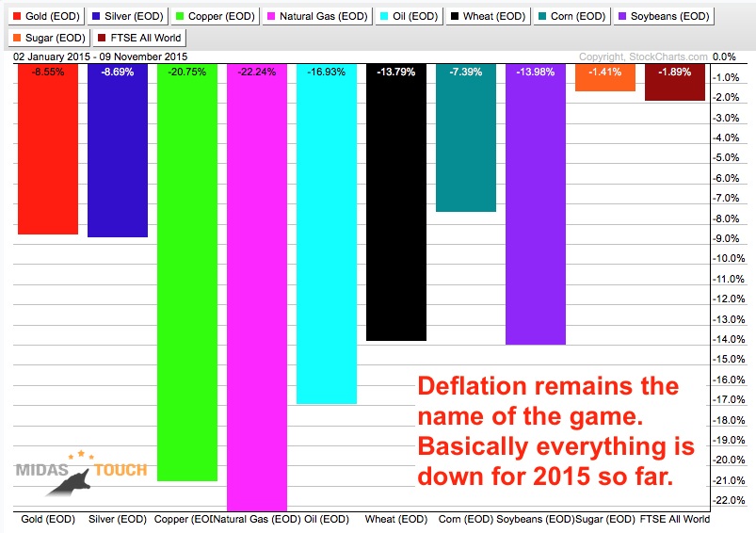Click the -20.75% value label
Viewport: 756px width, 533px height.
point(187,72)
